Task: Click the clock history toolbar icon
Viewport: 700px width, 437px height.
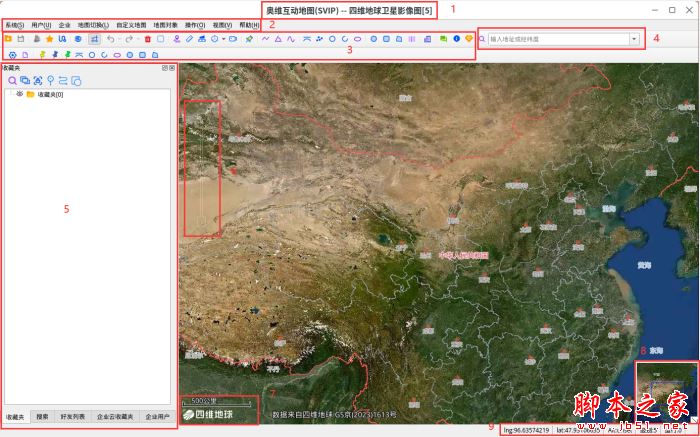Action: coord(215,39)
